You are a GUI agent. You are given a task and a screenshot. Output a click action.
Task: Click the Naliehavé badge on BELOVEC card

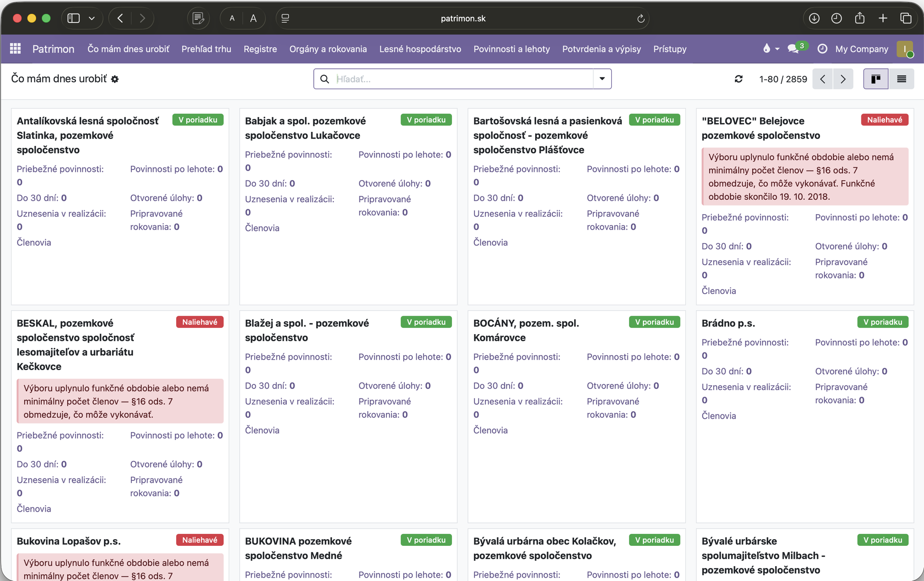pos(885,120)
